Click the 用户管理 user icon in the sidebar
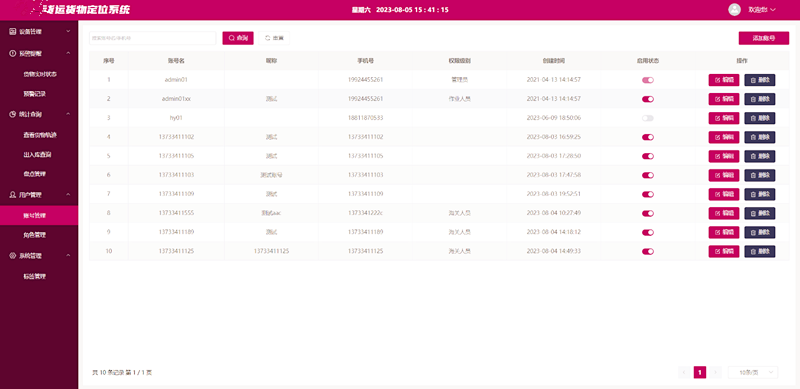Viewport: 800px width, 389px height. point(13,194)
